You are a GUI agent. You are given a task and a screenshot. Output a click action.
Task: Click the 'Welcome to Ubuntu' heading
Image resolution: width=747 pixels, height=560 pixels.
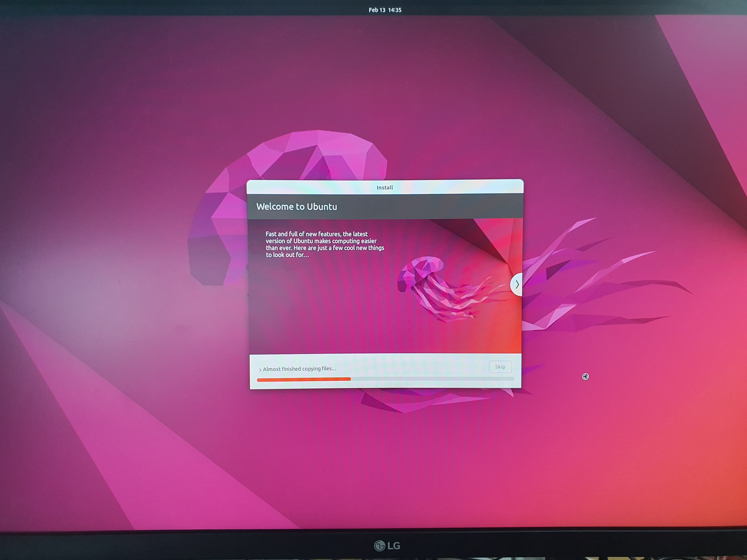[296, 207]
